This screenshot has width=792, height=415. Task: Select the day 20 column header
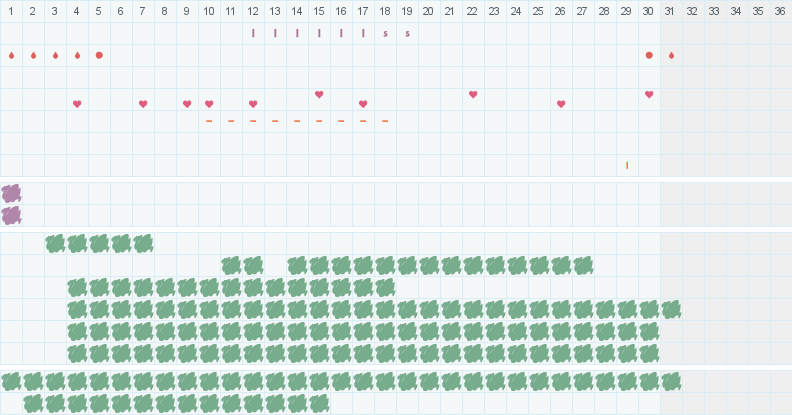click(429, 11)
